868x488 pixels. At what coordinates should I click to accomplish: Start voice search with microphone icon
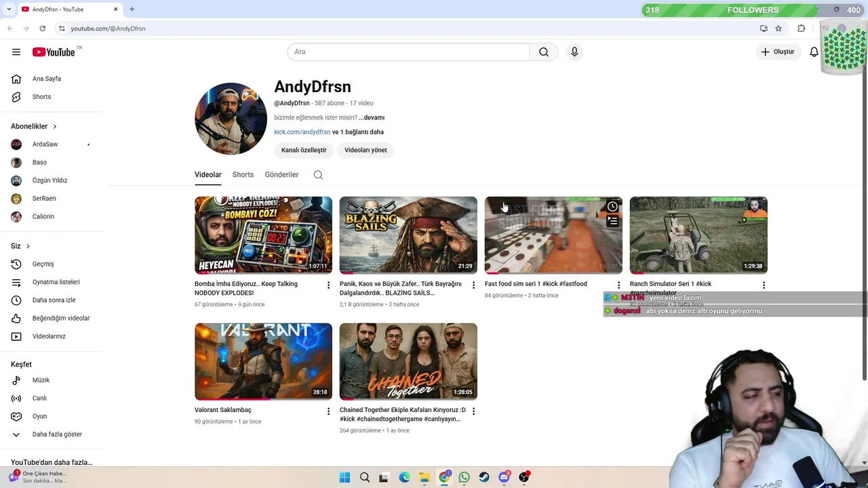point(574,52)
